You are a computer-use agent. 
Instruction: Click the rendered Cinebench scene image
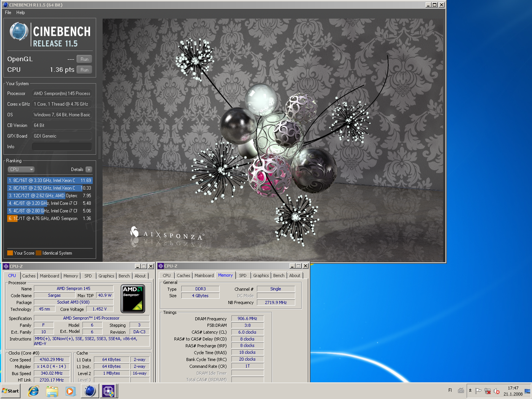click(x=273, y=140)
